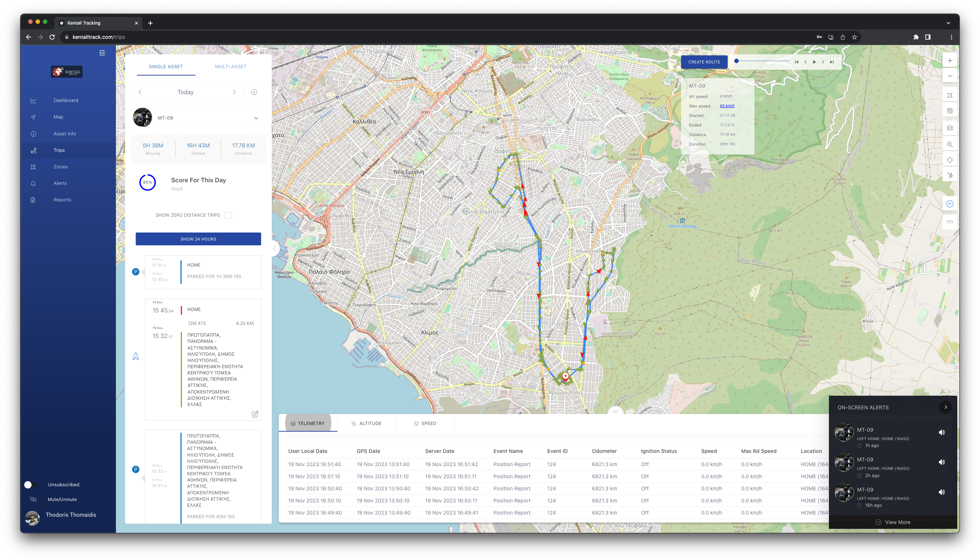Play the trip route playback
Viewport: 980px width, 560px height.
[814, 62]
